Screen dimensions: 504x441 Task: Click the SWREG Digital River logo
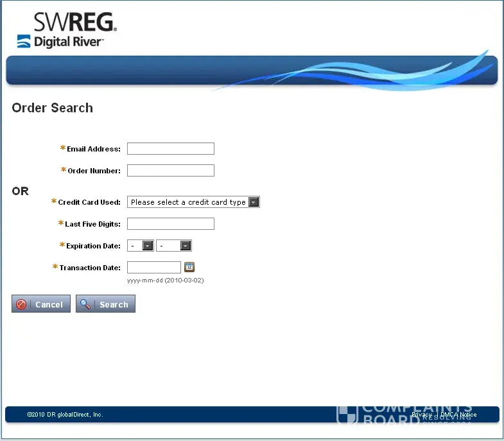67,31
